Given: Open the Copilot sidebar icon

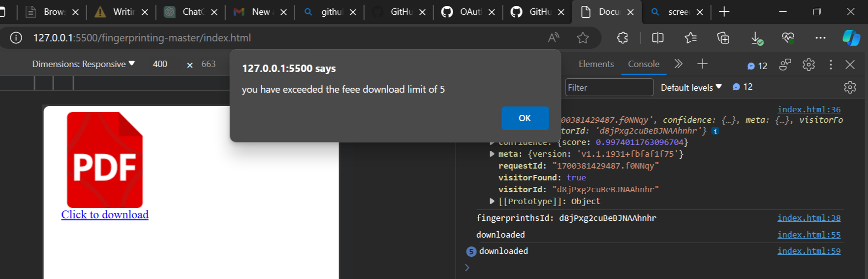Looking at the screenshot, I should tap(851, 38).
